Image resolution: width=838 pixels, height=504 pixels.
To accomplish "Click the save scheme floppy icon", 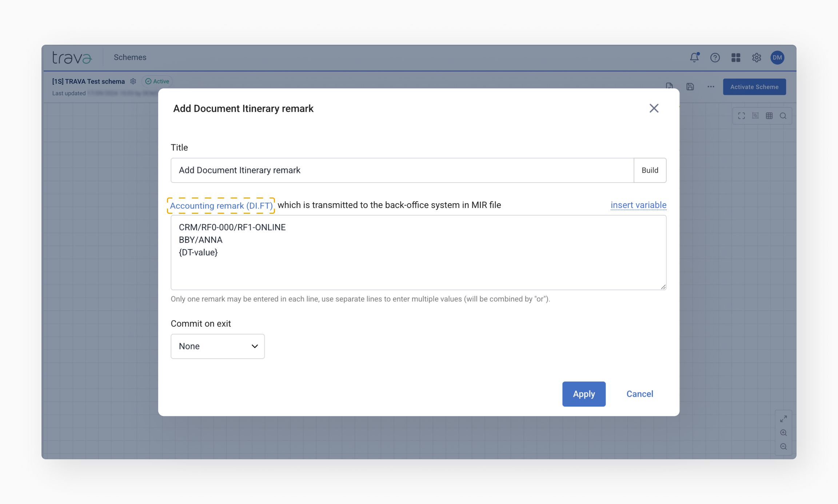I will point(690,87).
